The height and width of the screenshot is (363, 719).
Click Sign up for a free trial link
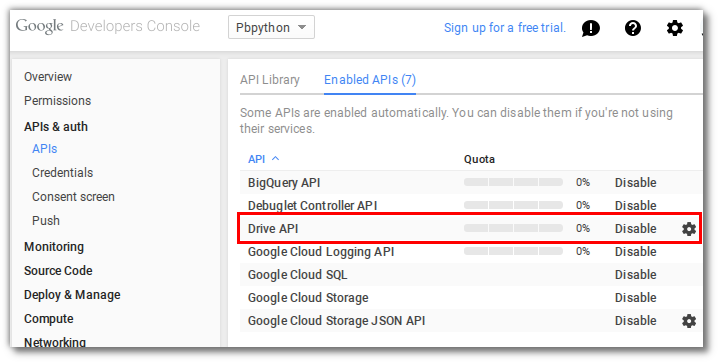(505, 28)
